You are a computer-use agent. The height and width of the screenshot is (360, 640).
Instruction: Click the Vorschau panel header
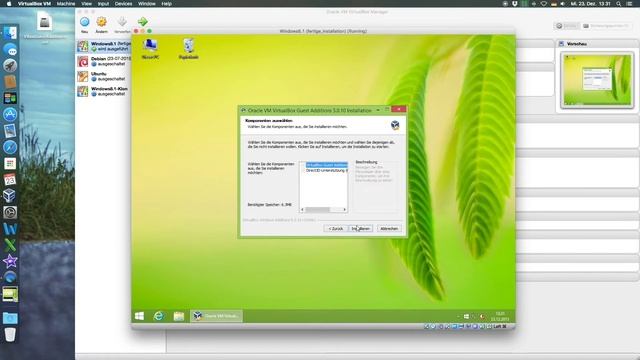point(597,43)
